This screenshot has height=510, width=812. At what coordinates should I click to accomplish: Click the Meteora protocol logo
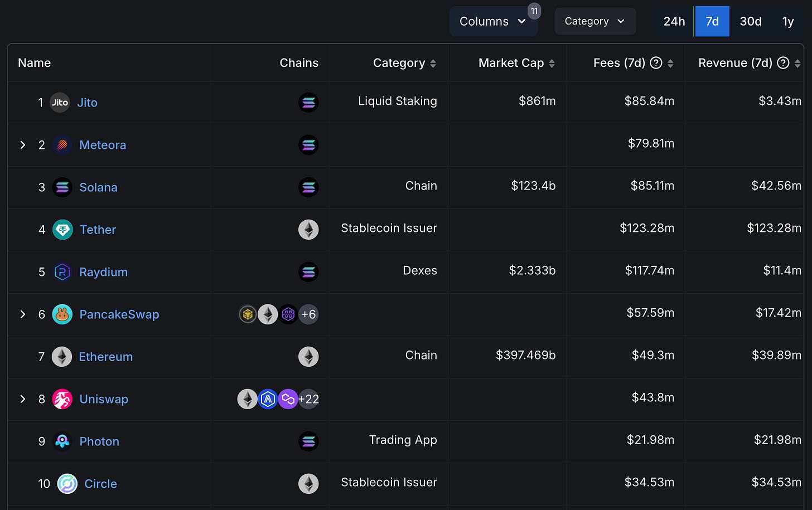click(62, 145)
